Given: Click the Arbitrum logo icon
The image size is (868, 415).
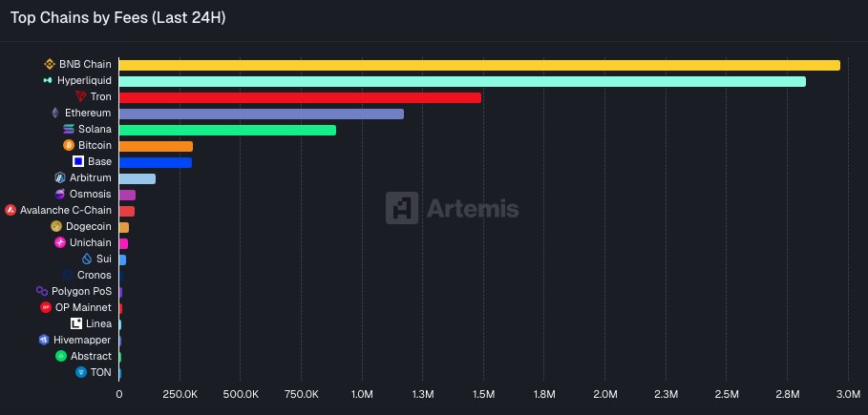Looking at the screenshot, I should pyautogui.click(x=60, y=178).
